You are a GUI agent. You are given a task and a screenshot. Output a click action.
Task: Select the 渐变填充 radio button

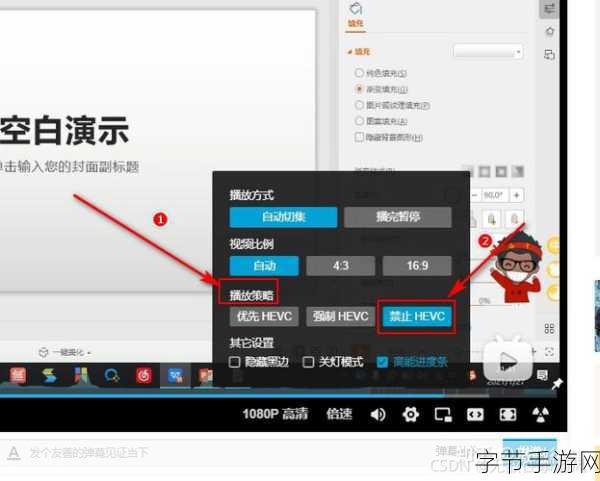click(x=359, y=89)
